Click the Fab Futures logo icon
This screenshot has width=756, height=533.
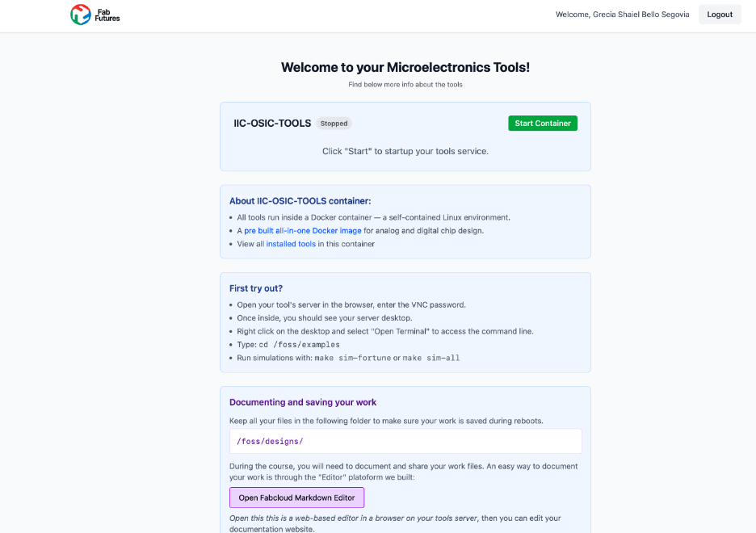(80, 15)
